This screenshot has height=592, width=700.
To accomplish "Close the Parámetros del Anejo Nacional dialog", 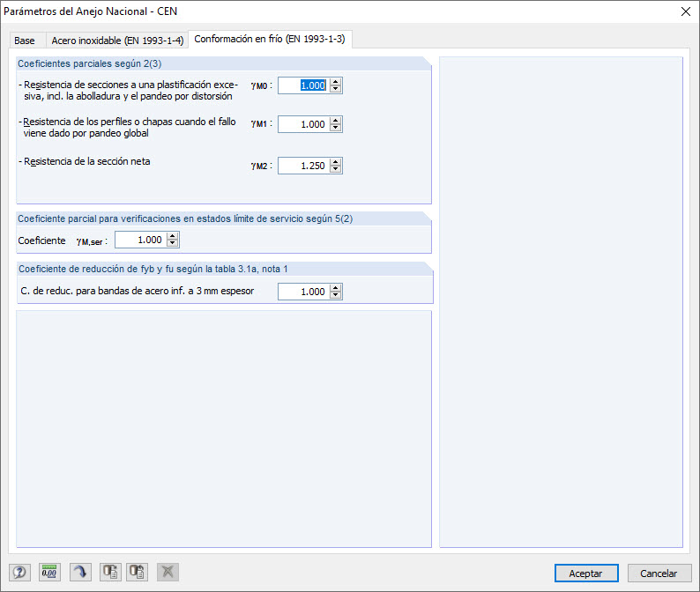I will (x=686, y=11).
